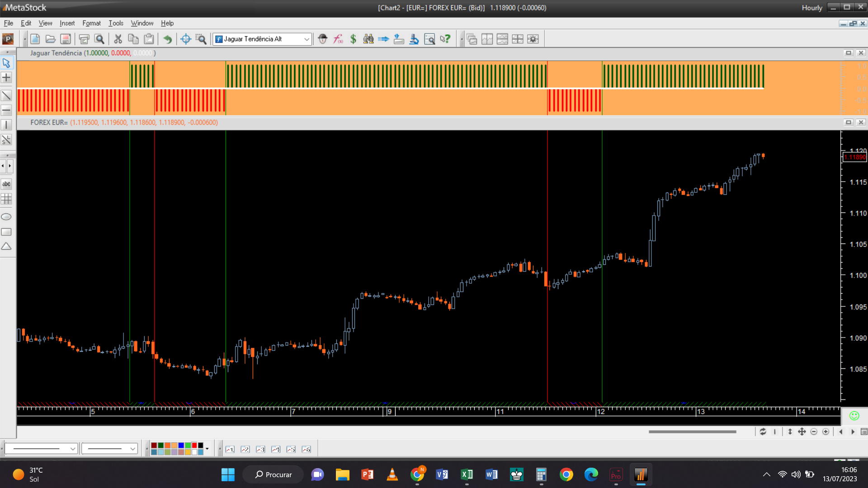Screen dimensions: 868x488
Task: Select the text abc tool
Action: (x=6, y=184)
